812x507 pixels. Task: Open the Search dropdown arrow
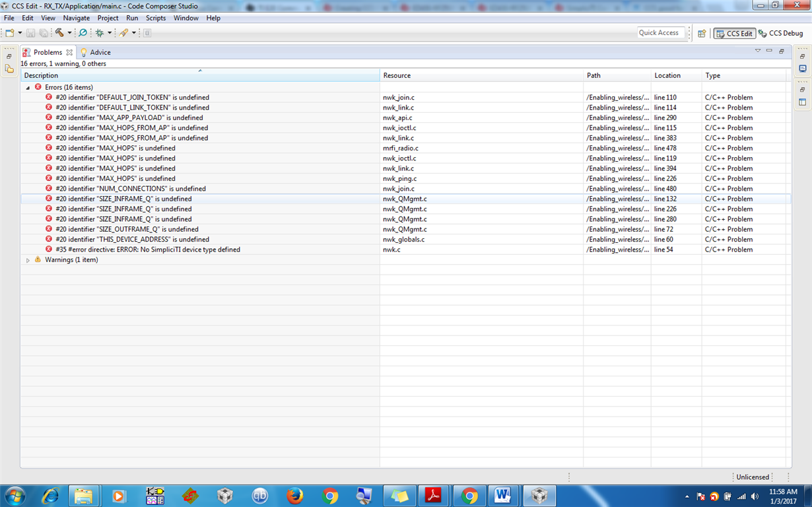click(x=133, y=33)
